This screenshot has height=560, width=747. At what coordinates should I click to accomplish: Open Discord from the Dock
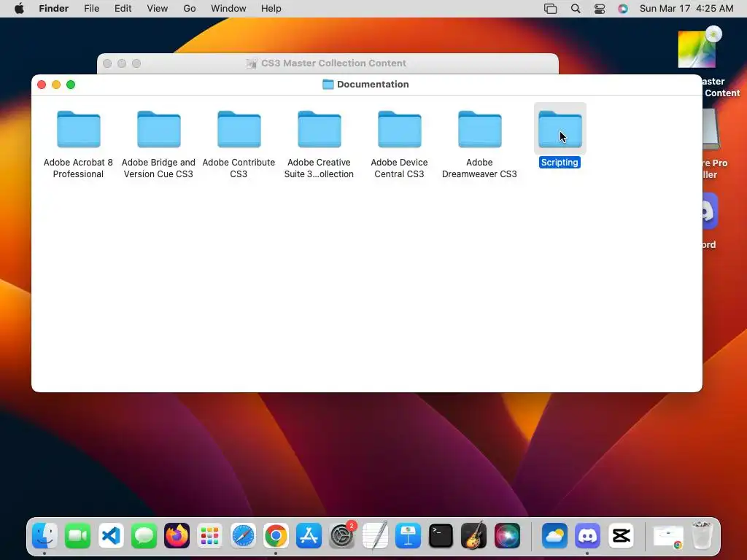tap(587, 536)
